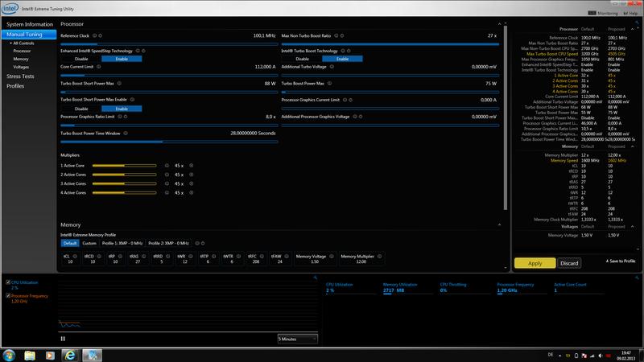The width and height of the screenshot is (644, 362).
Task: Click the increase icon for 4 Active Cores multiplier
Action: tap(191, 192)
